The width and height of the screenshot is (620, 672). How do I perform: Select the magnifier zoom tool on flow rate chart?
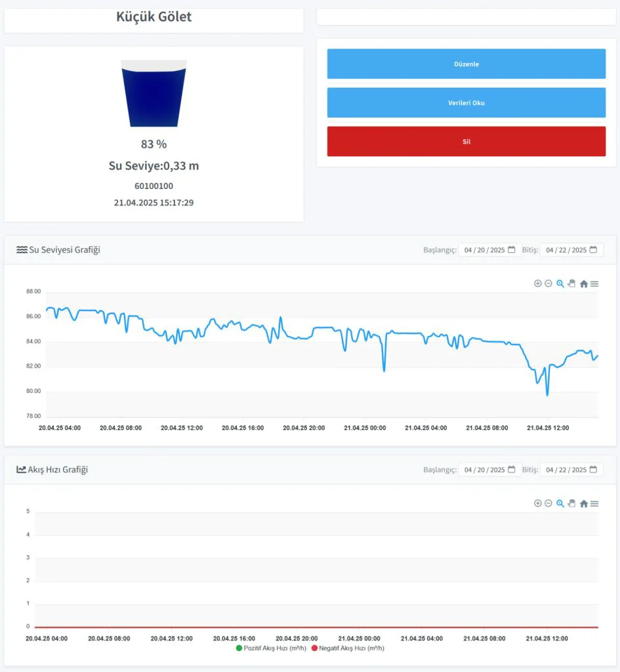(560, 503)
